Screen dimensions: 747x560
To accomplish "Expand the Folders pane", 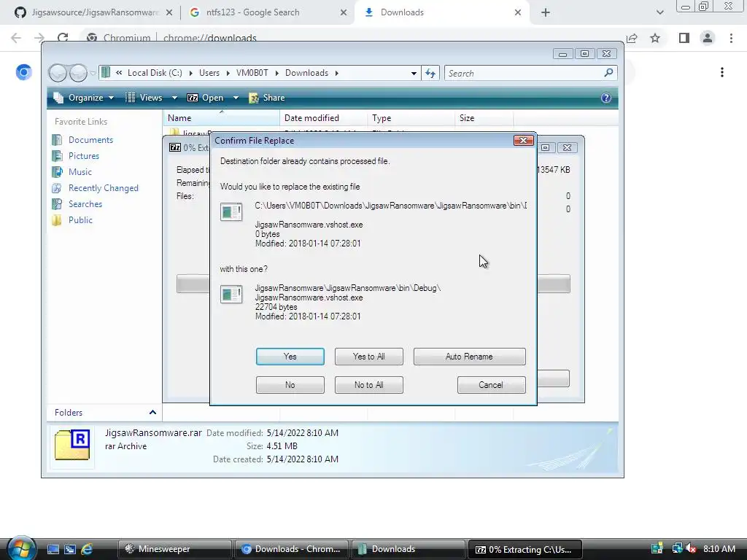I will [x=152, y=413].
